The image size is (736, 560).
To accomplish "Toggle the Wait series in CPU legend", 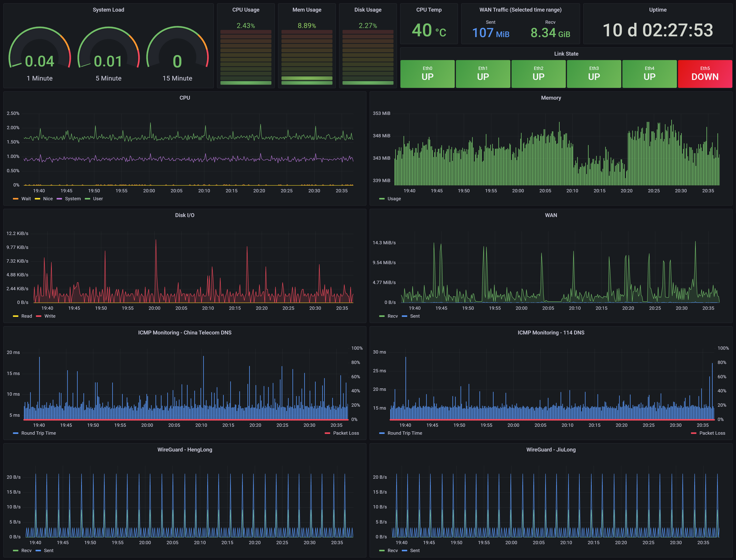I will tap(26, 199).
